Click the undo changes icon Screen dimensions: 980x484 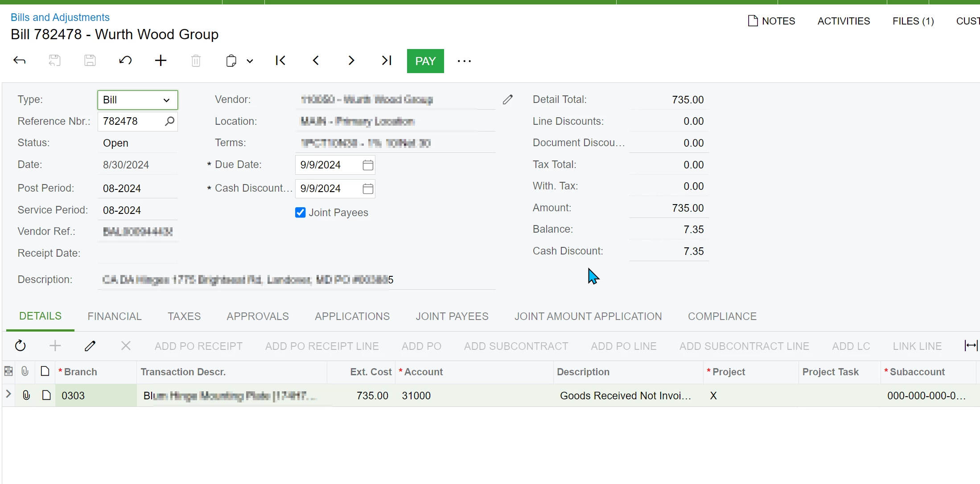click(x=125, y=61)
